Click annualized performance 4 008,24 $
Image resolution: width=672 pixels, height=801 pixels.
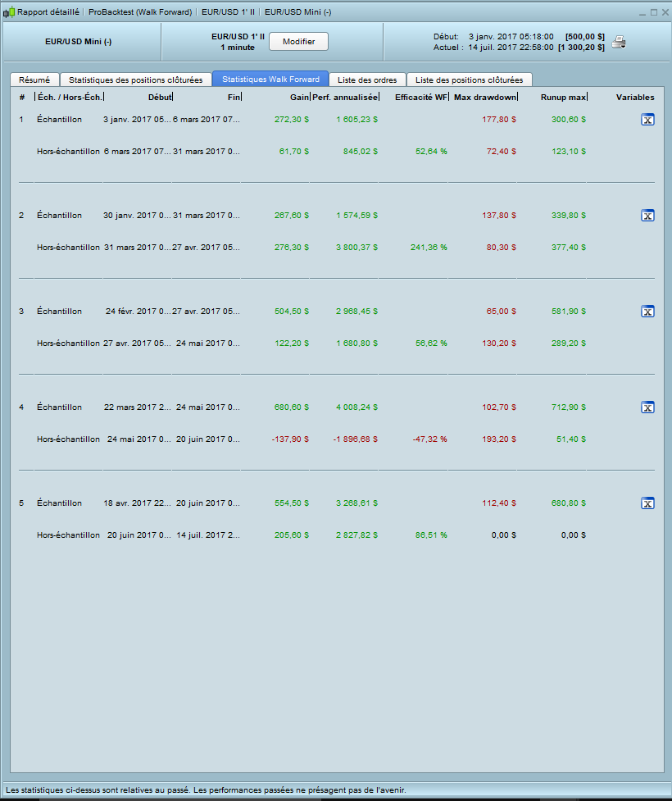pyautogui.click(x=357, y=407)
